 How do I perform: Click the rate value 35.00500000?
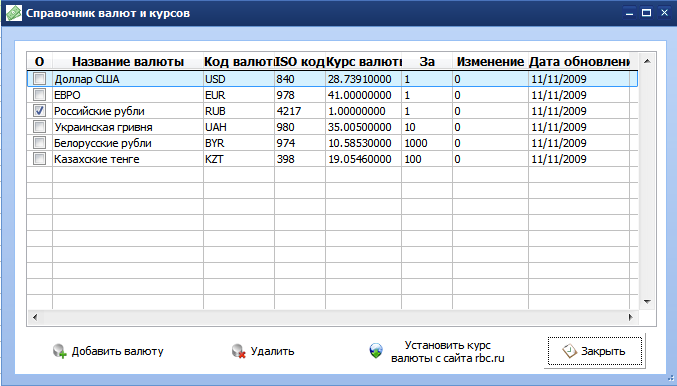pyautogui.click(x=359, y=127)
